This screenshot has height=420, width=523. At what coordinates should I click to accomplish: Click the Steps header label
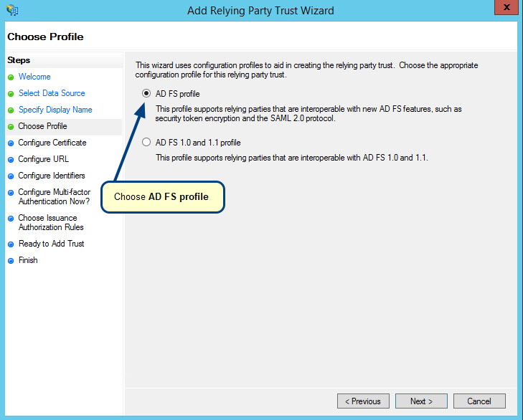[x=19, y=60]
